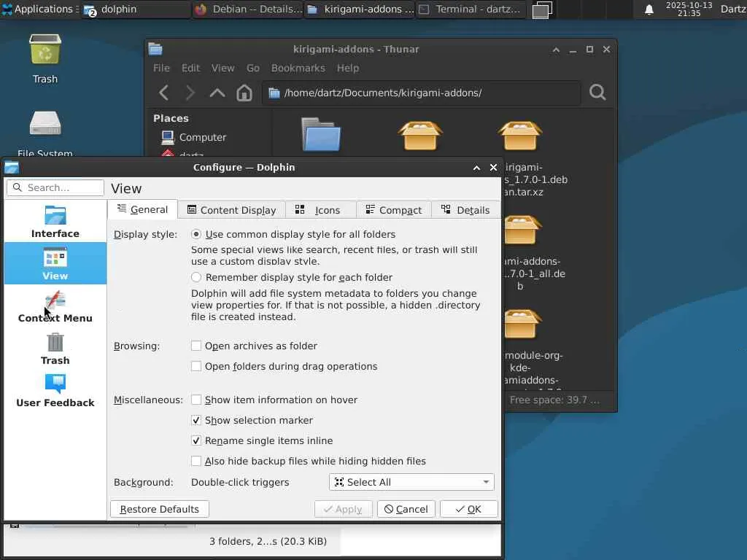Open the Interface settings category
The height and width of the screenshot is (560, 747).
coord(55,222)
